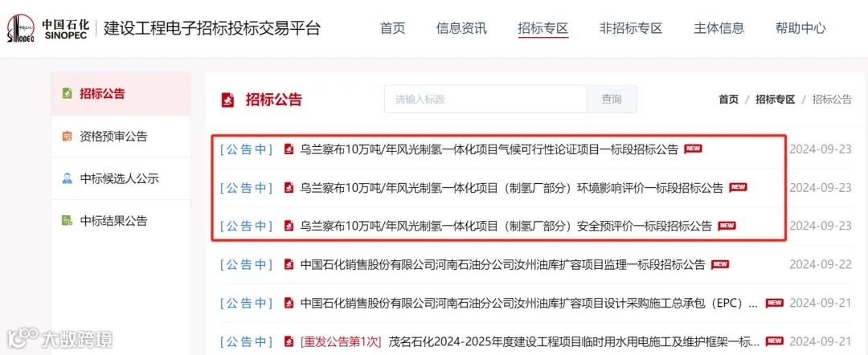
Task: Select the 招标专区 navigation tab
Action: coord(543,28)
